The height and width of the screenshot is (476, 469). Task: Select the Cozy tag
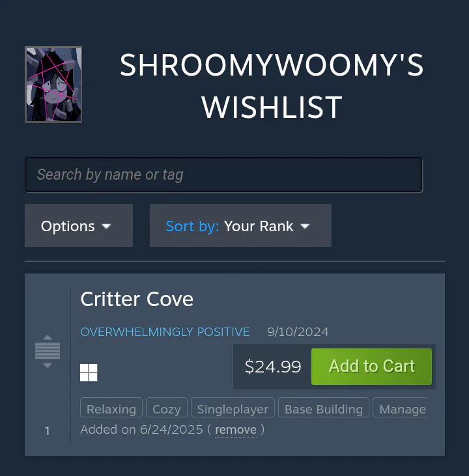tap(167, 408)
